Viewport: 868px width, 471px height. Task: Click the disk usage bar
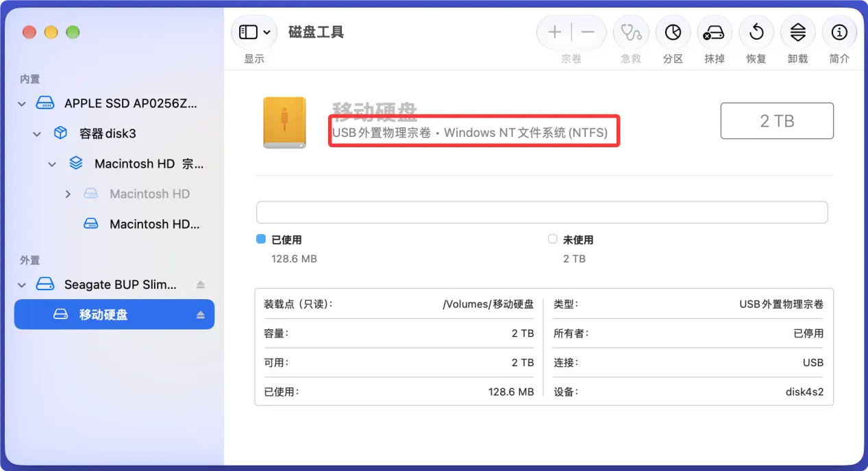pos(542,212)
